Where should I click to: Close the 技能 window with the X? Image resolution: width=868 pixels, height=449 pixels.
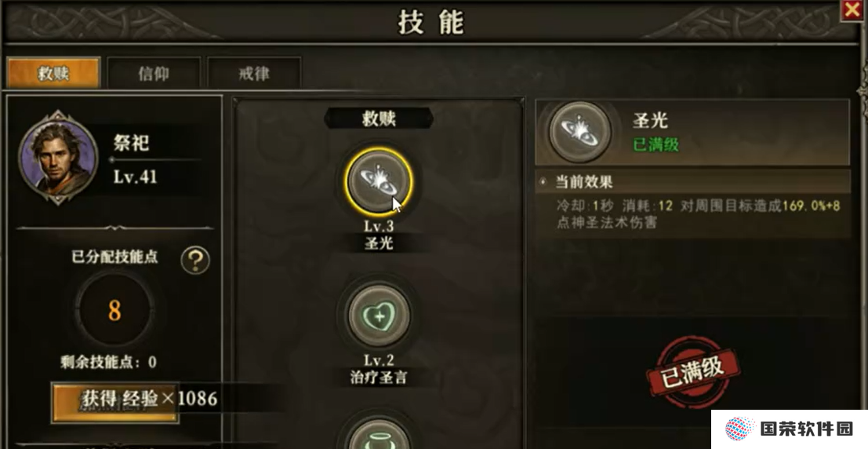pyautogui.click(x=852, y=10)
